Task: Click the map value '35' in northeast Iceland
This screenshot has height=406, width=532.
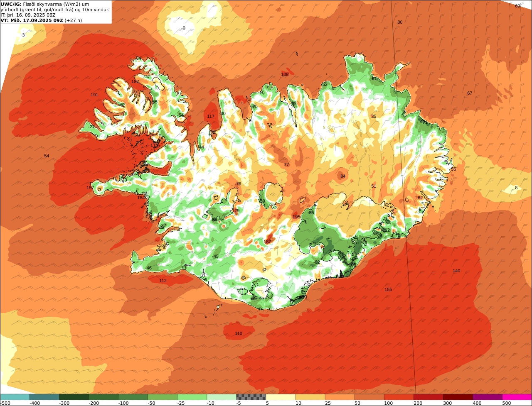Action: coord(374,117)
